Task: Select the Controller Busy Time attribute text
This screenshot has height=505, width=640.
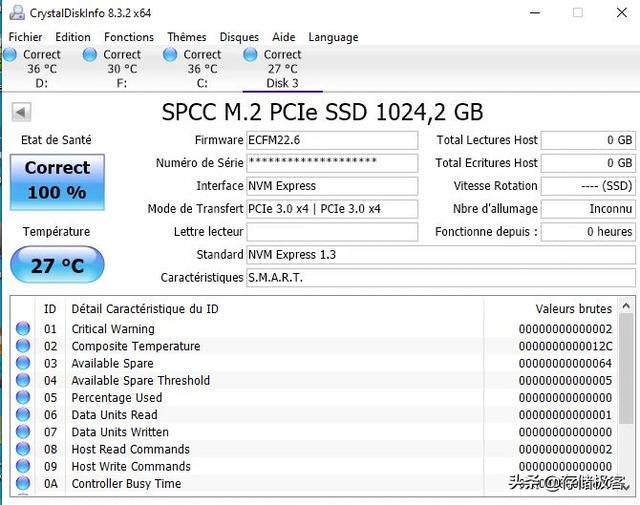Action: [x=126, y=483]
